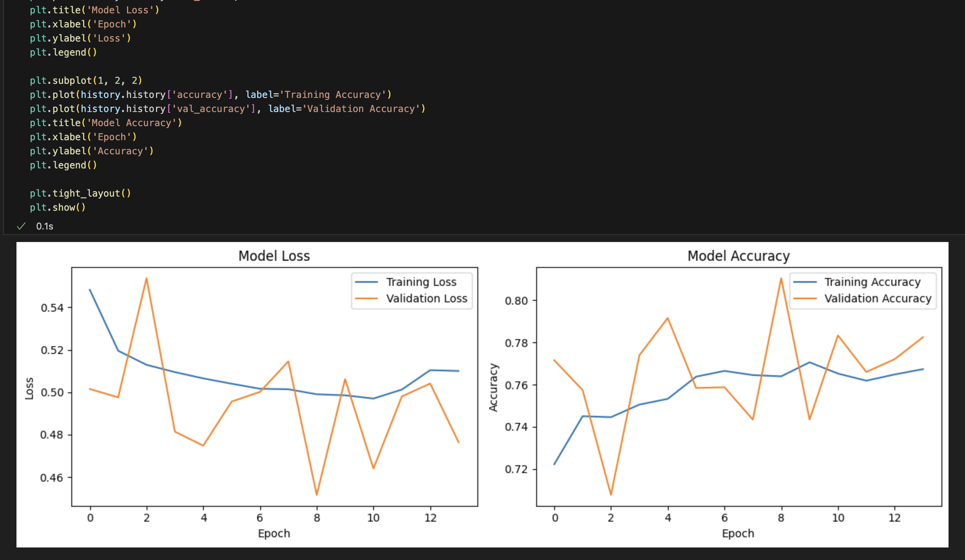Click plt.title('Model Accuracy') code line

pos(106,123)
